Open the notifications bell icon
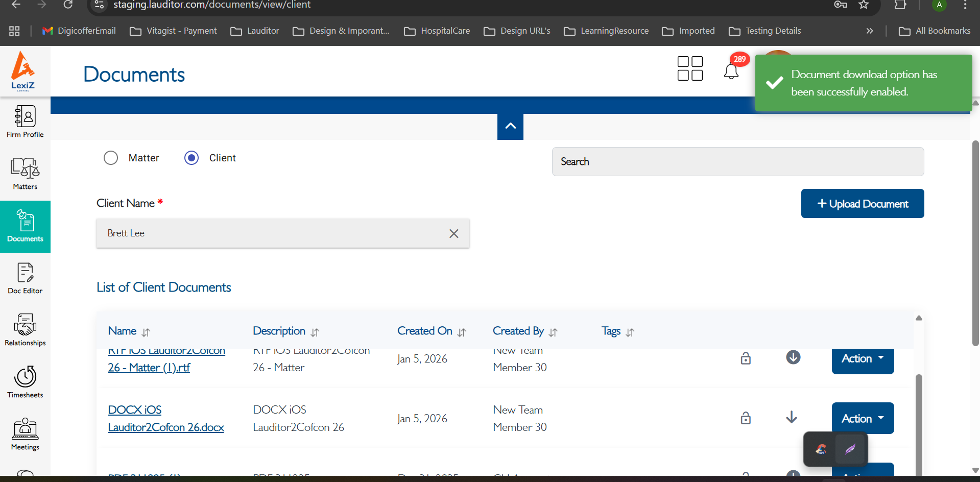 [731, 71]
